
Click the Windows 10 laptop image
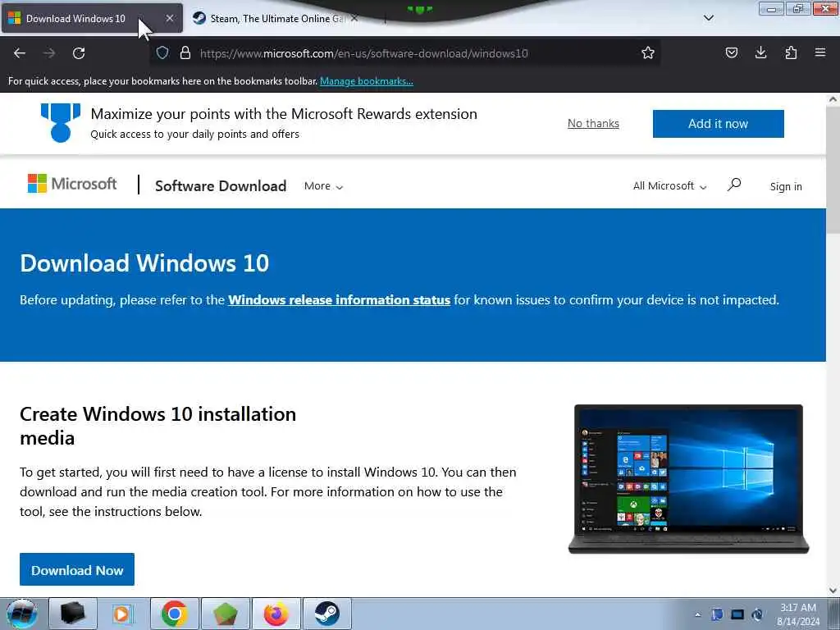pyautogui.click(x=688, y=479)
